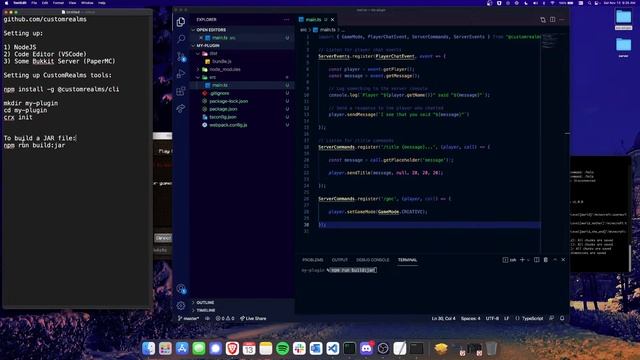This screenshot has height=360, width=640.
Task: Open the Accounts icon in activity bar
Action: pyautogui.click(x=181, y=289)
